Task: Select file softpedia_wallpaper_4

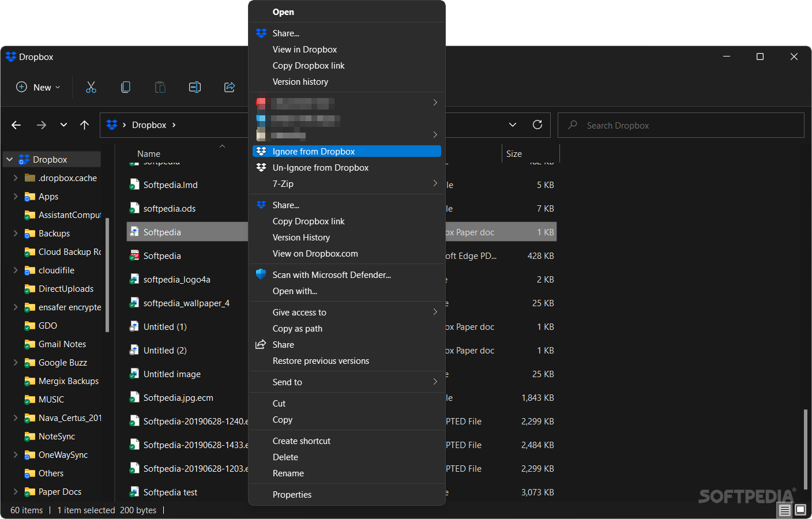Action: point(187,303)
